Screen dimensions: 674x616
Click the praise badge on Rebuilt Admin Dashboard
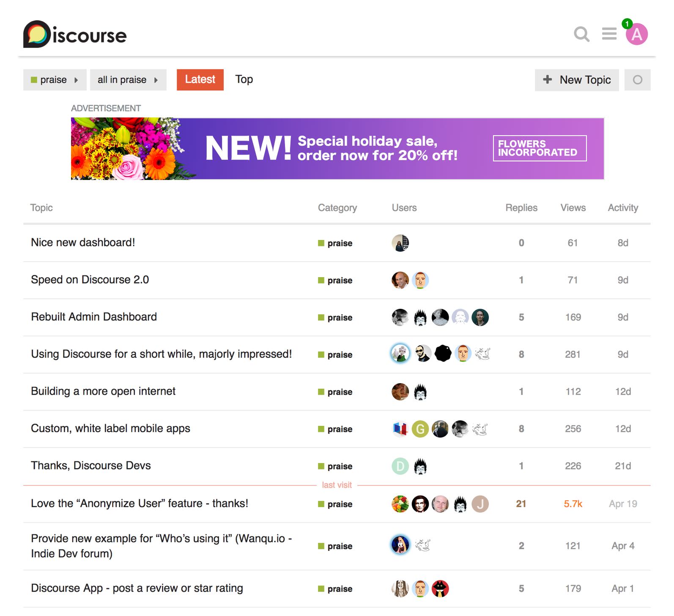pos(335,317)
